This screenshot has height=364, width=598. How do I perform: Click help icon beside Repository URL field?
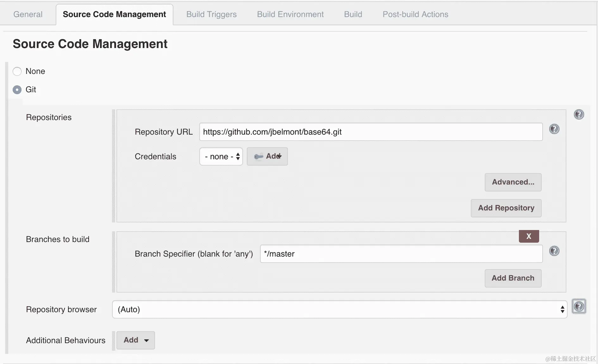pyautogui.click(x=554, y=129)
